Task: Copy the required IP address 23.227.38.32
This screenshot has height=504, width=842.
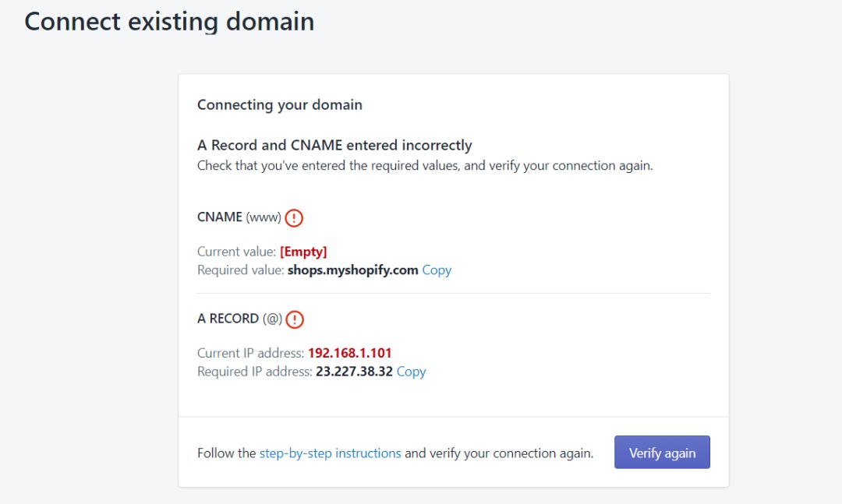Action: click(411, 372)
